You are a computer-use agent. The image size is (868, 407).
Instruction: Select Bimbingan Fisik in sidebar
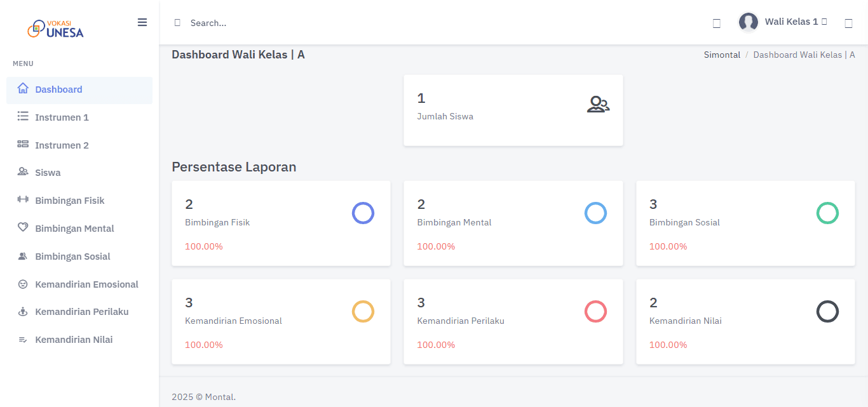79,201
